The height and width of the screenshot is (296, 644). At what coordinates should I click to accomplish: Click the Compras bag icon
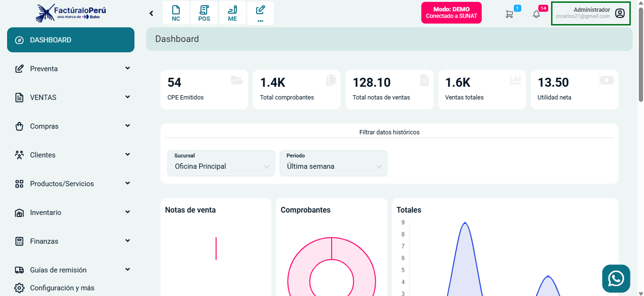19,126
